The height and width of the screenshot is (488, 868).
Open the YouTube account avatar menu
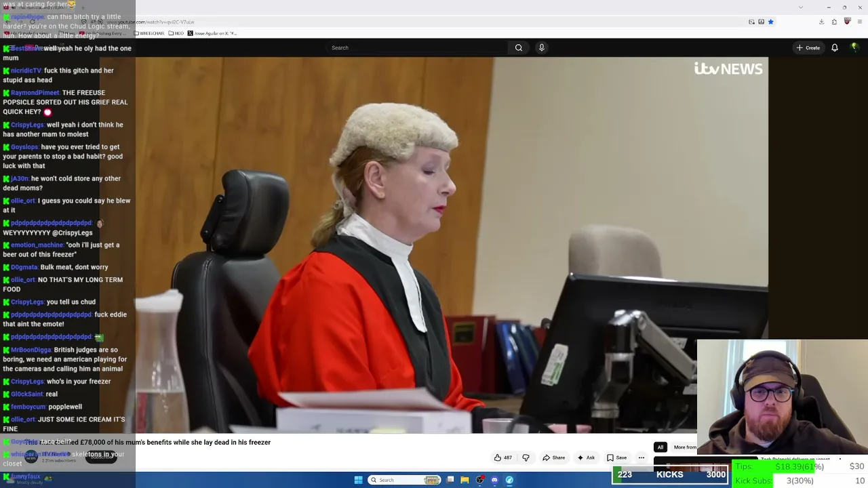(854, 47)
